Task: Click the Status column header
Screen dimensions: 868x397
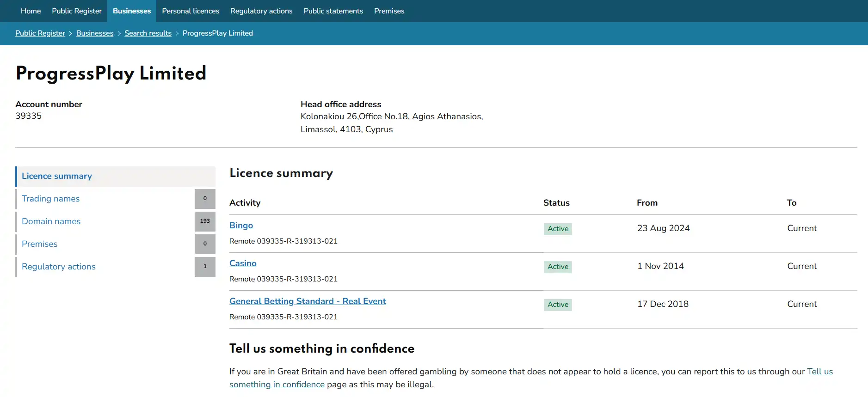Action: pos(556,203)
